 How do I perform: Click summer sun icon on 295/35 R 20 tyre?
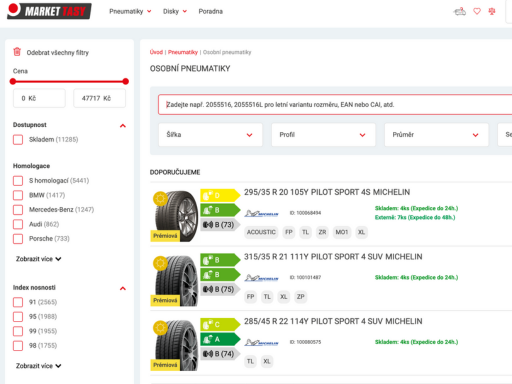click(160, 199)
